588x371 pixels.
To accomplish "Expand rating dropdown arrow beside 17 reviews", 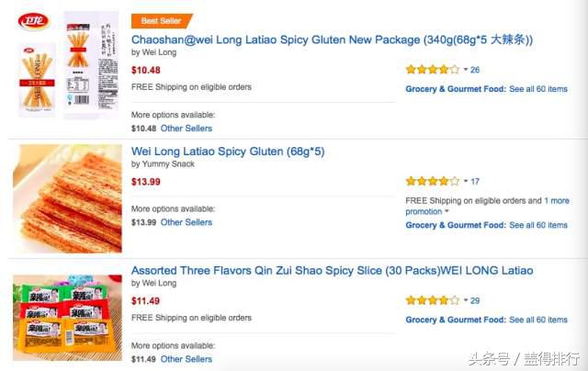I will pos(465,182).
